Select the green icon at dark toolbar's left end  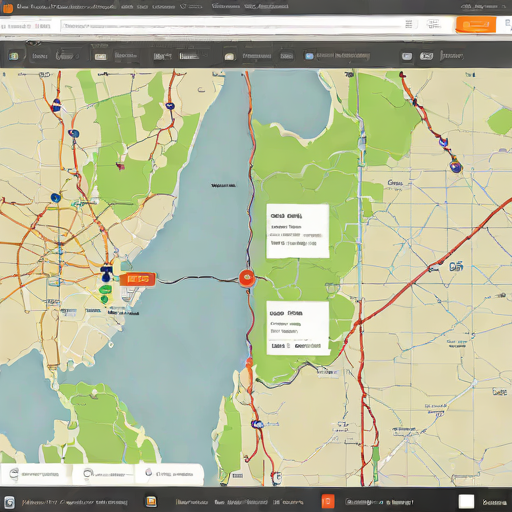13,56
